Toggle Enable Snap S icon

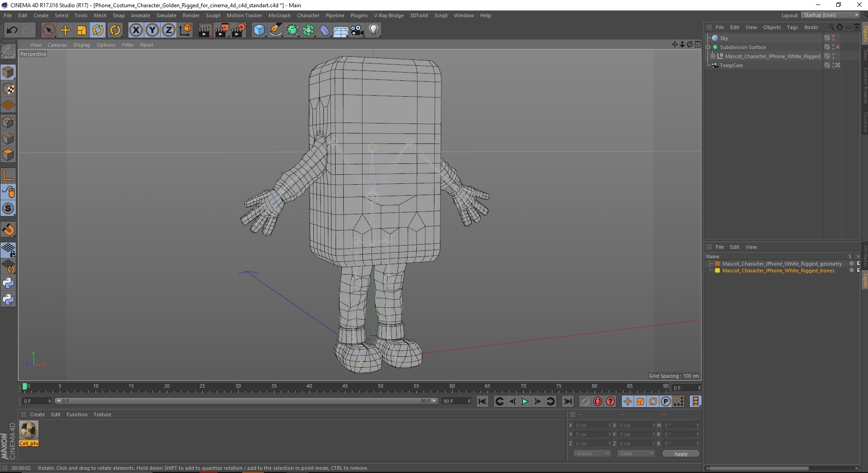click(x=8, y=208)
